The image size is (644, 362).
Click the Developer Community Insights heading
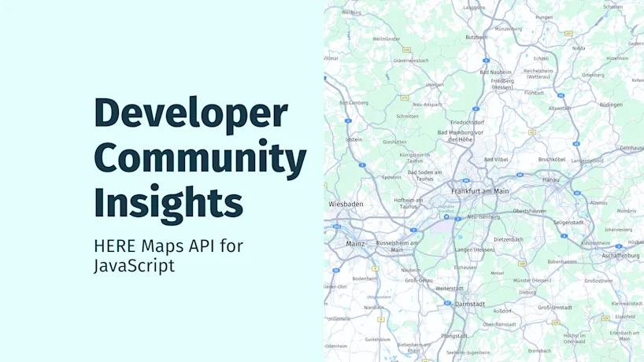[x=200, y=157]
